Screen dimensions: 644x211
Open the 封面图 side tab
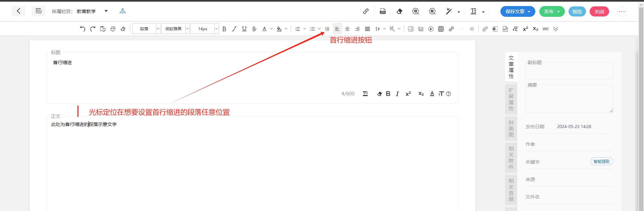tap(511, 128)
